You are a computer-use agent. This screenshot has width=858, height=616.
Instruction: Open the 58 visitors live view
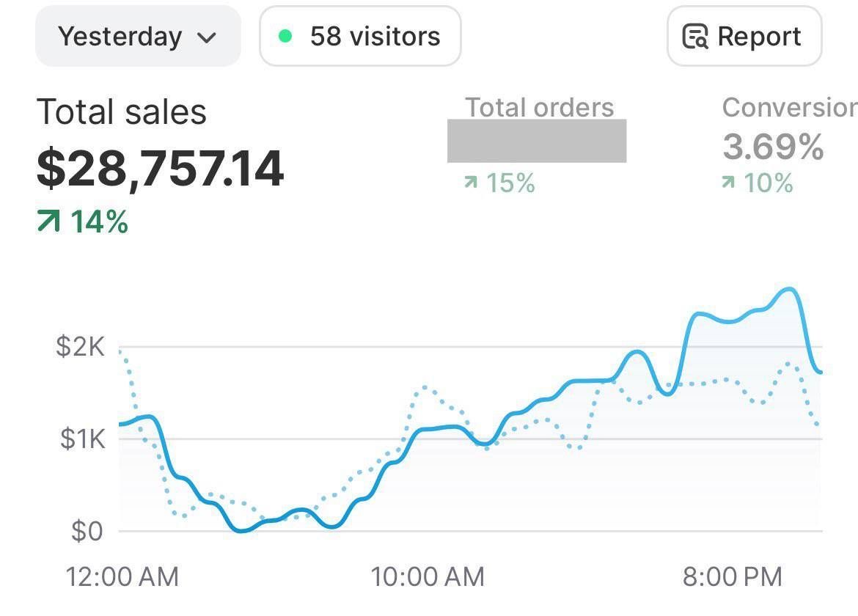point(360,37)
